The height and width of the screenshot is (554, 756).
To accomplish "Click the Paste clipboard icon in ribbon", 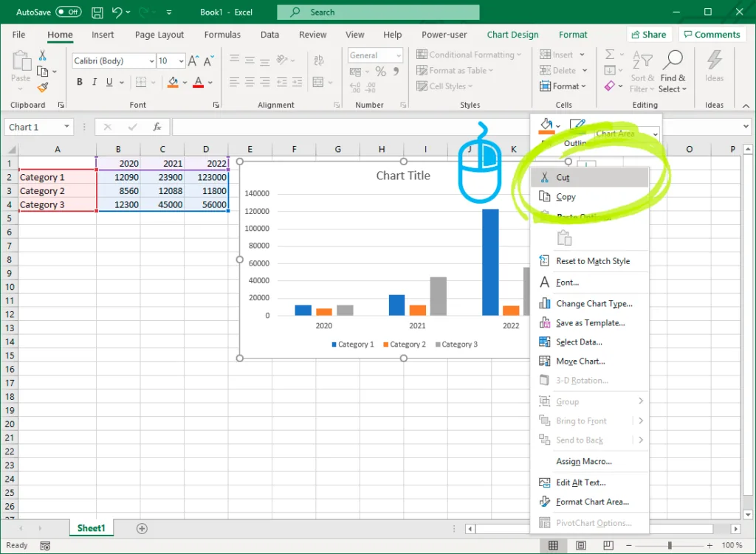I will tap(21, 61).
